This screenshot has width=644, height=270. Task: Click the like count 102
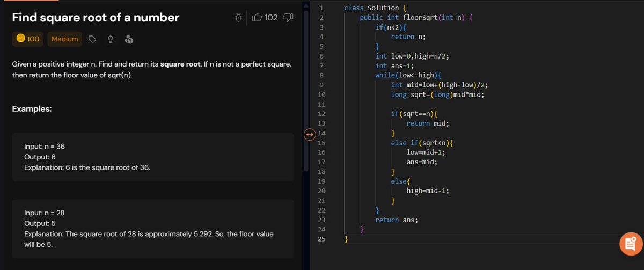pos(272,18)
